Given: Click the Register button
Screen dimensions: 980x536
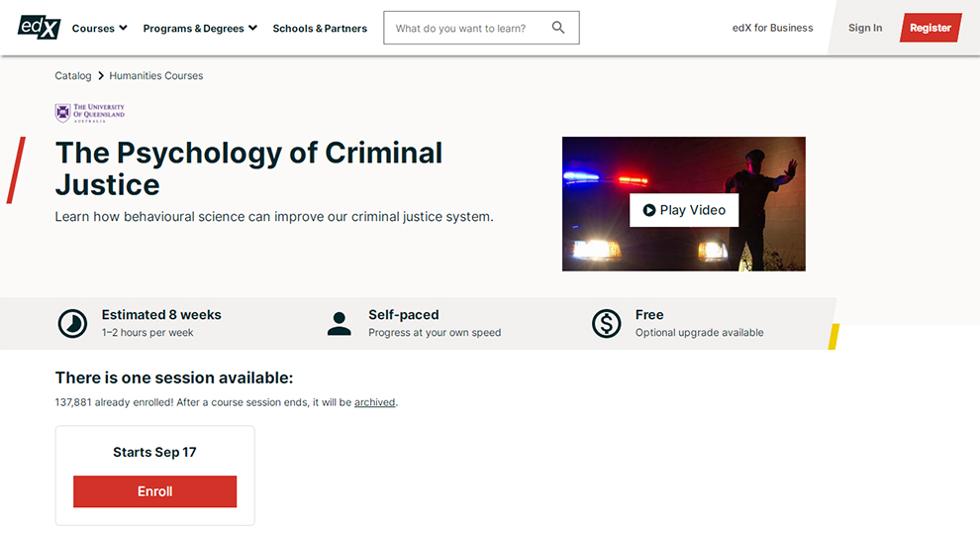Looking at the screenshot, I should [930, 28].
